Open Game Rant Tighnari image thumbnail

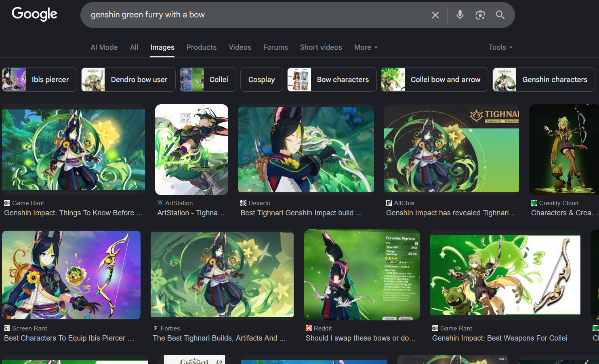pyautogui.click(x=74, y=149)
